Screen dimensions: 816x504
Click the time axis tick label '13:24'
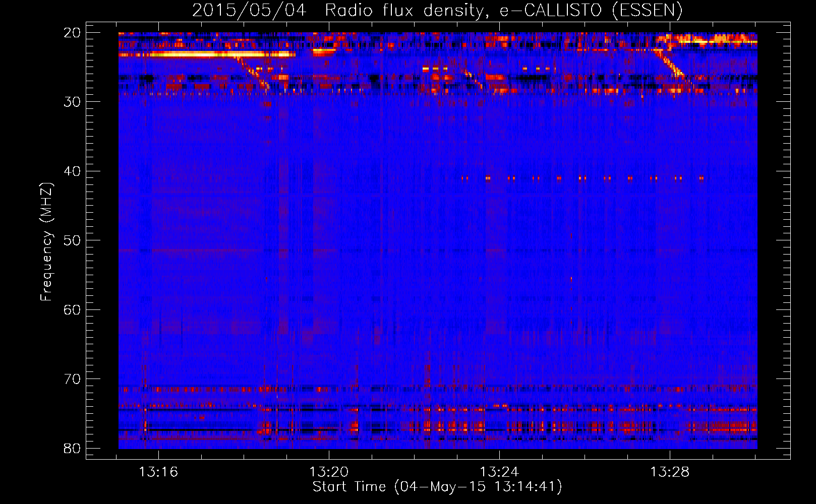(x=499, y=472)
